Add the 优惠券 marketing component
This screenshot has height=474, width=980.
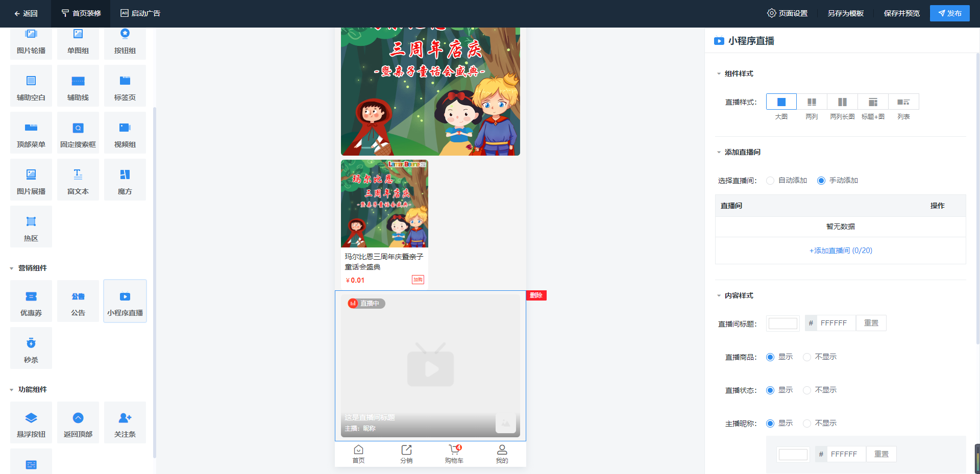coord(31,301)
